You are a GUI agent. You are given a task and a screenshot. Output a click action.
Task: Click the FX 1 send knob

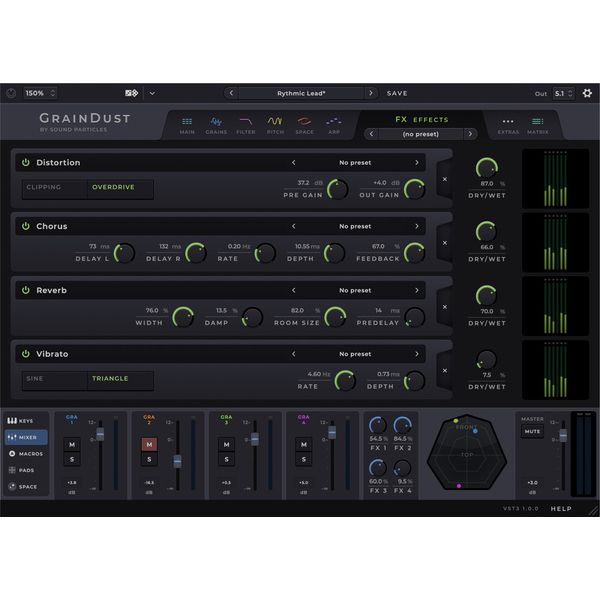click(377, 426)
